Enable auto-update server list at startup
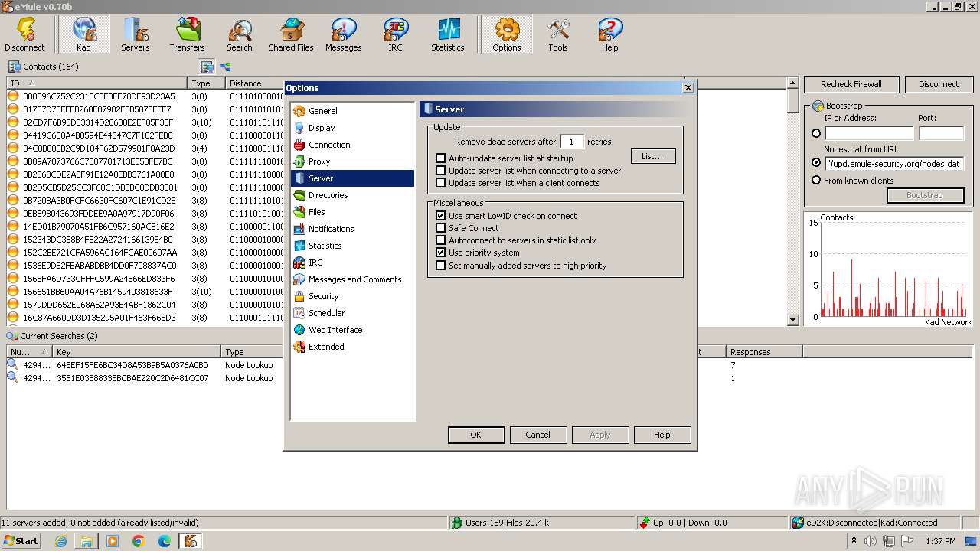The image size is (980, 551). point(440,158)
